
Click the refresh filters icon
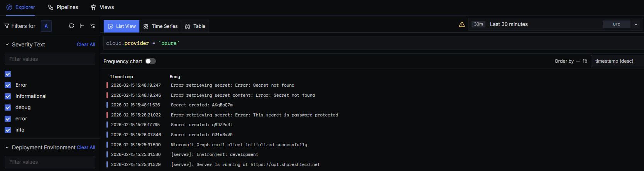(x=71, y=26)
